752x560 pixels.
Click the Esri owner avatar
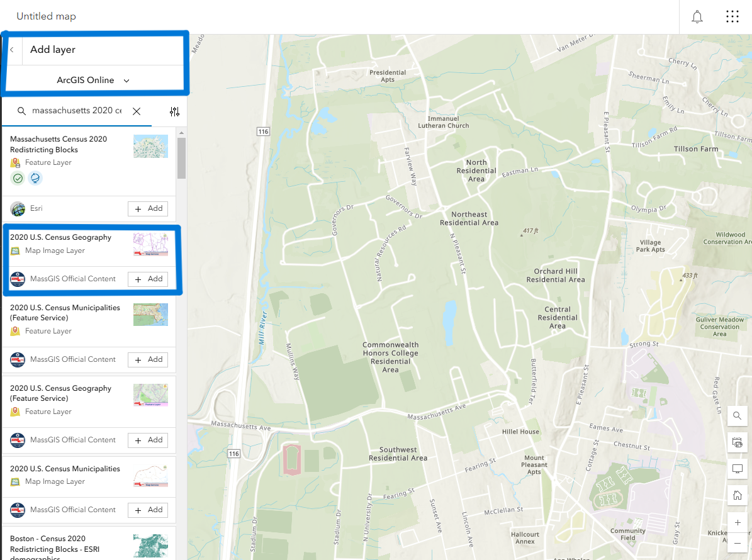18,209
